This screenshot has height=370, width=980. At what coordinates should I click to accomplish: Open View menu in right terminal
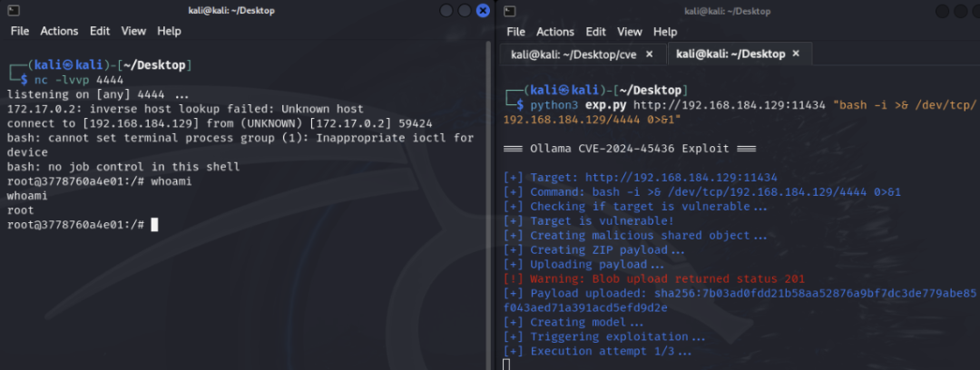pyautogui.click(x=630, y=31)
